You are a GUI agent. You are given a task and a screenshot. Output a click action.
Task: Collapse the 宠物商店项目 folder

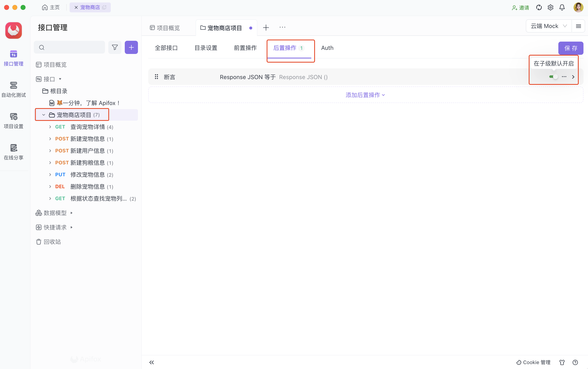pyautogui.click(x=44, y=115)
